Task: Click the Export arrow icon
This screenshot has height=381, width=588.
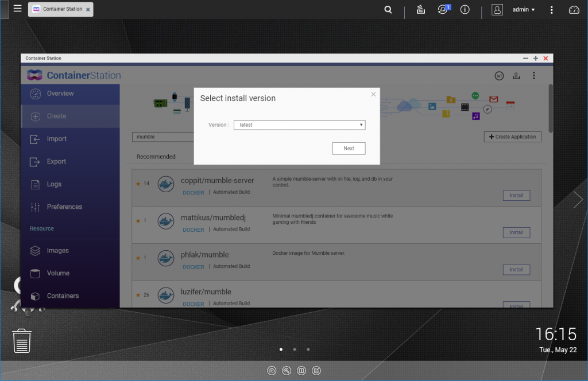Action: [35, 161]
